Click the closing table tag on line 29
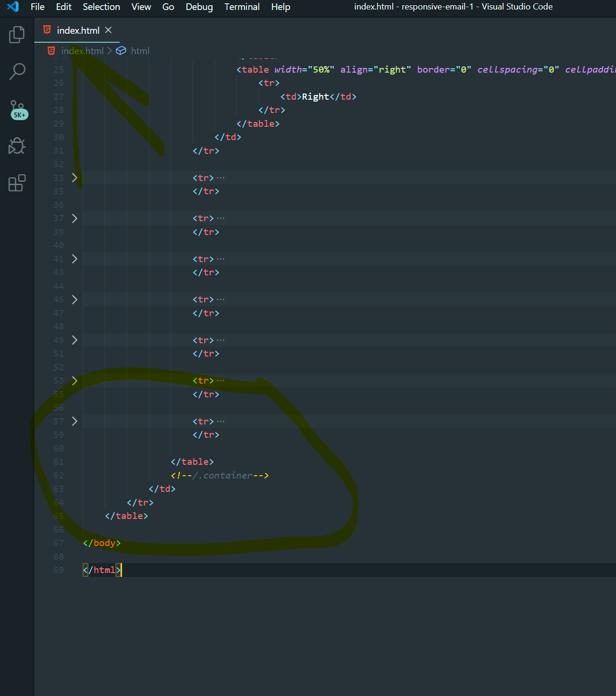Viewport: 616px width, 696px height. click(258, 123)
